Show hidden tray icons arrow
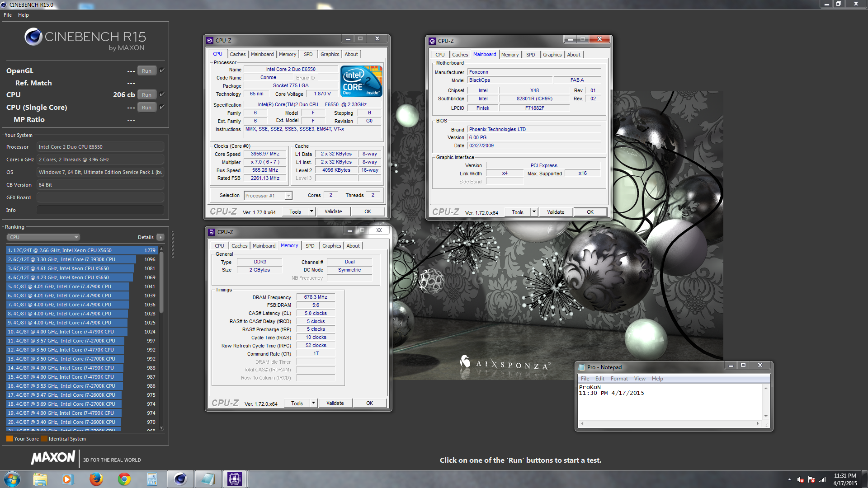Viewport: 868px width, 488px height. pos(789,479)
